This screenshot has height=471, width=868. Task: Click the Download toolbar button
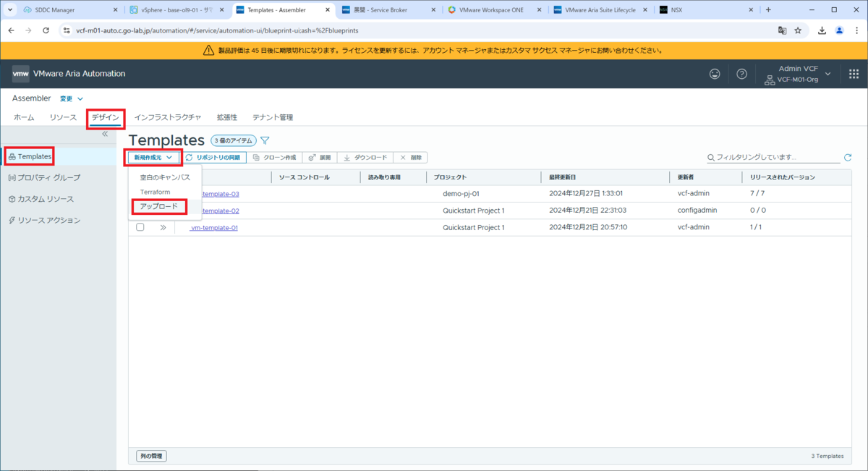click(x=365, y=157)
